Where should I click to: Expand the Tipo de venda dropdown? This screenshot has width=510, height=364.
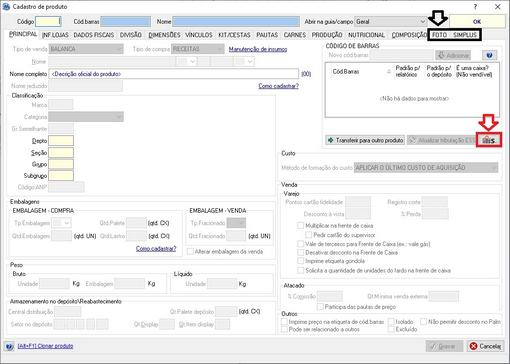click(86, 49)
